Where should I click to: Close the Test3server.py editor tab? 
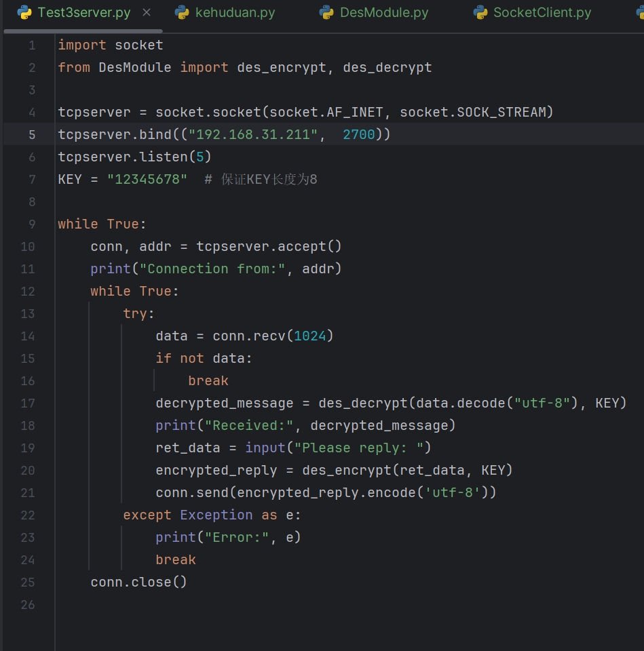coord(147,12)
